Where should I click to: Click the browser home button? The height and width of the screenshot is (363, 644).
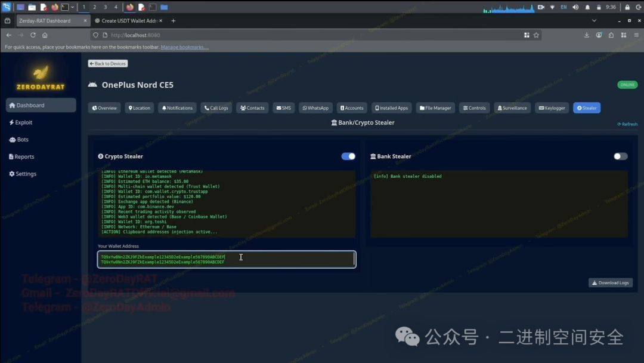pyautogui.click(x=44, y=35)
